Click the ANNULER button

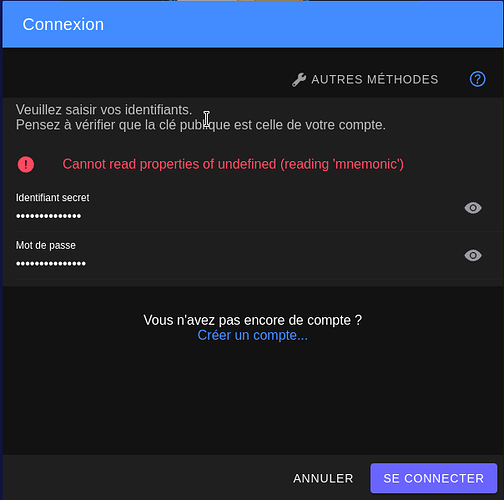coord(323,478)
